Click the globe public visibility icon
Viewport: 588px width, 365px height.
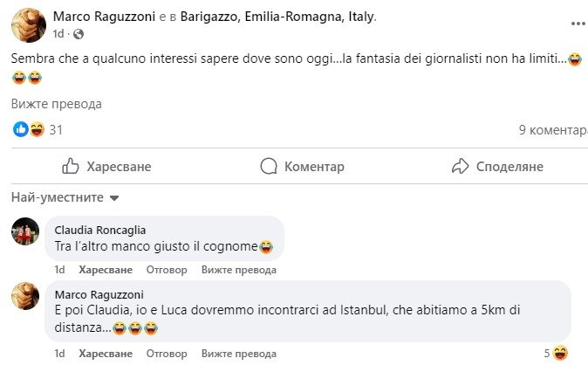79,34
